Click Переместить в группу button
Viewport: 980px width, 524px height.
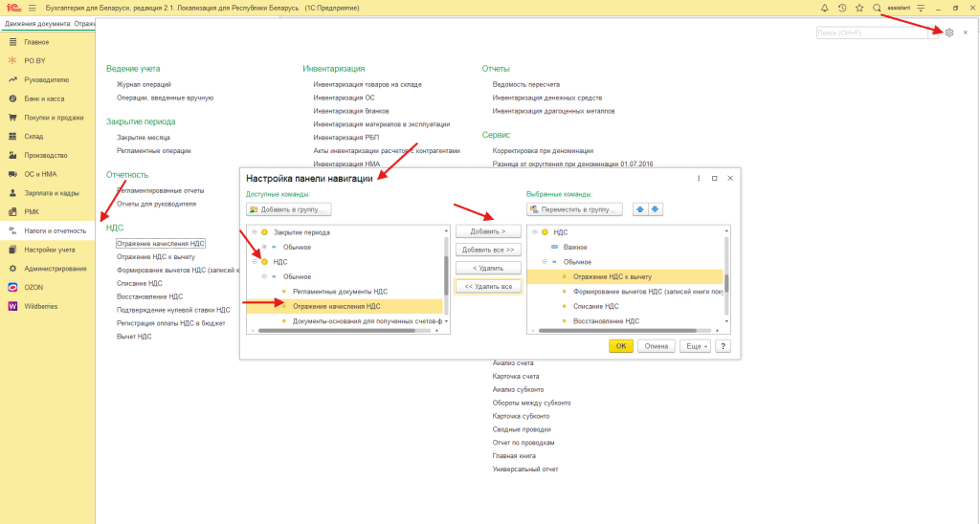(x=574, y=209)
